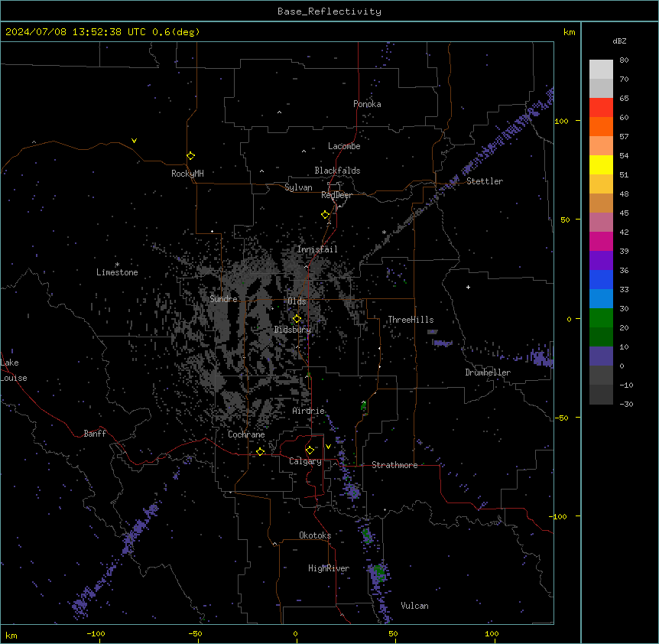Click the 0 tick on bottom axis
This screenshot has height=644, width=659.
pos(295,633)
